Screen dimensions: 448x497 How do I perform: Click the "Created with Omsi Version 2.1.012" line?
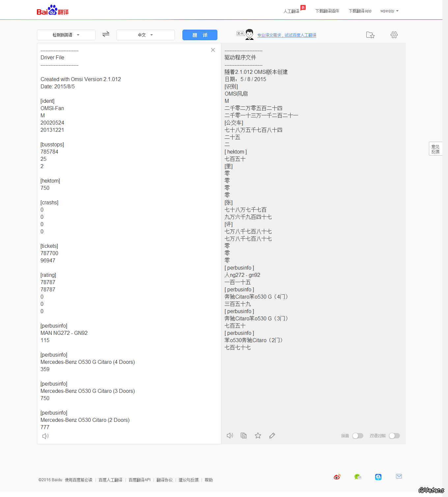coord(81,79)
